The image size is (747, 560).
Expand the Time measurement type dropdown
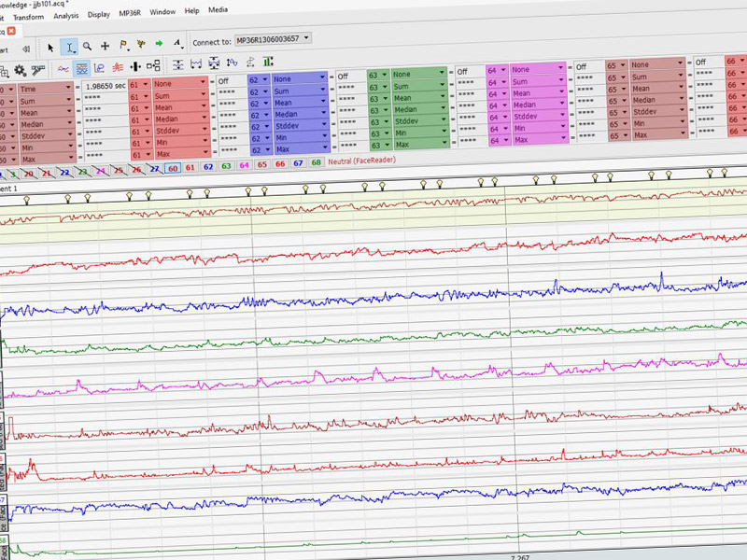(x=46, y=88)
